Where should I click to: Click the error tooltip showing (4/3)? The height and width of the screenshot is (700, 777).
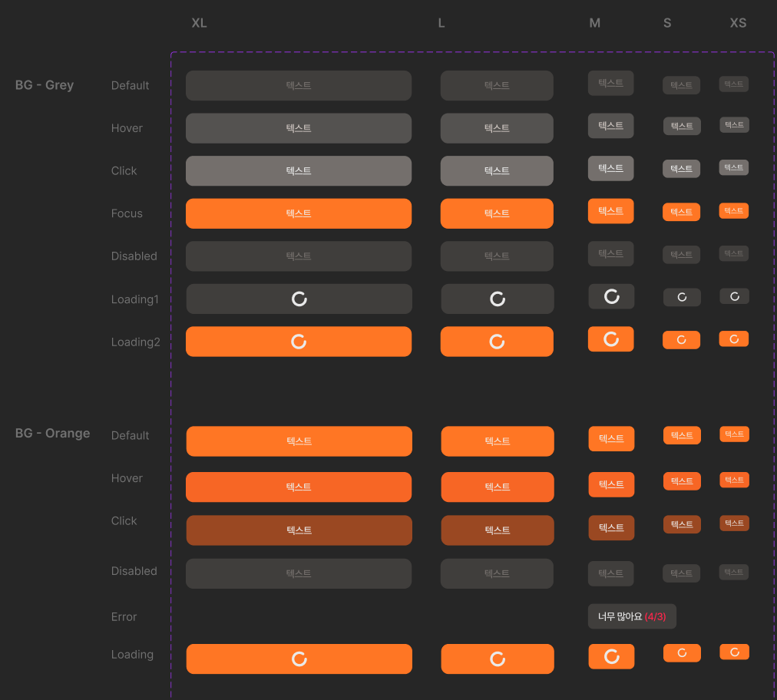[x=632, y=616]
